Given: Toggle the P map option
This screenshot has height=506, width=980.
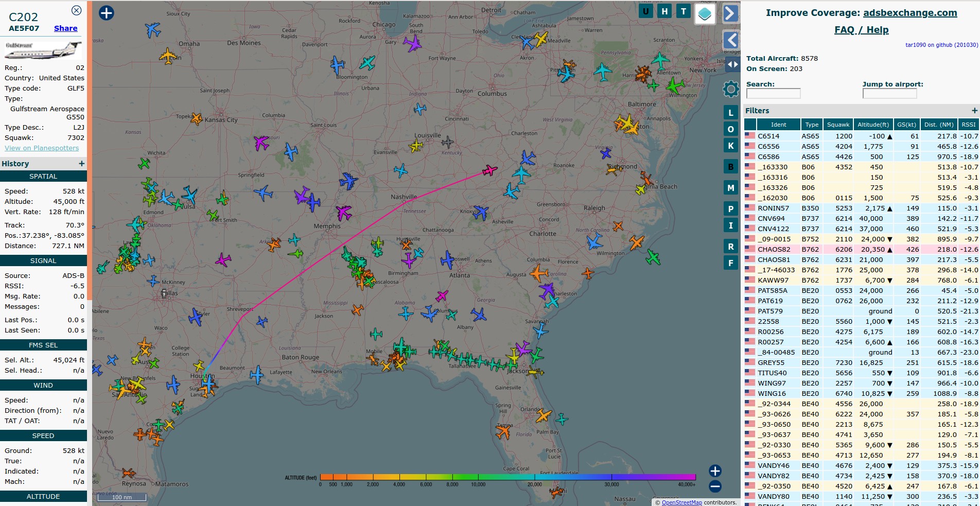Looking at the screenshot, I should point(731,209).
